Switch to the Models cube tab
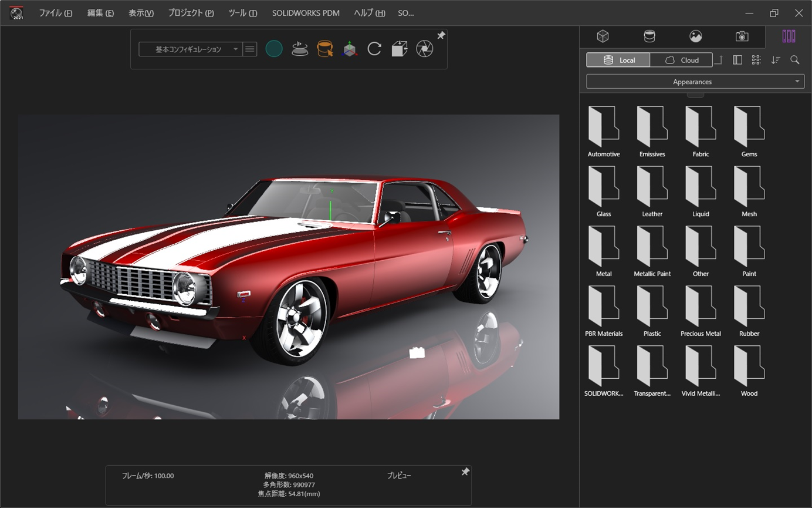 [603, 36]
